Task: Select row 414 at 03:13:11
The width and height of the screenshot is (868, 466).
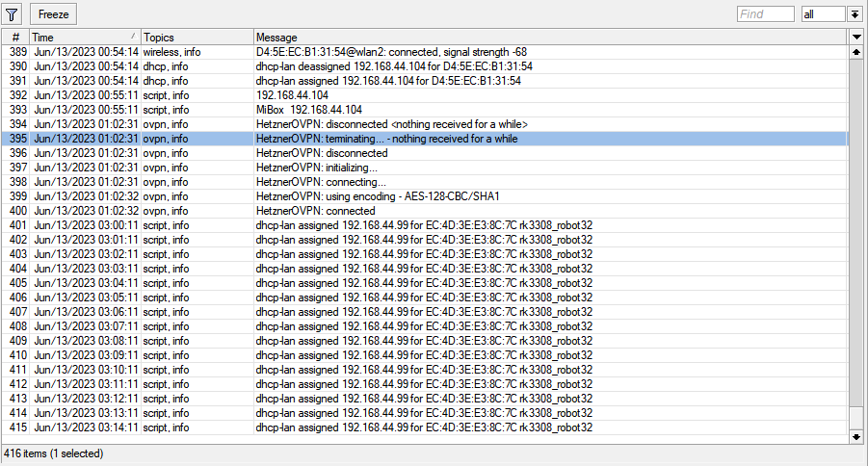Action: (425, 413)
